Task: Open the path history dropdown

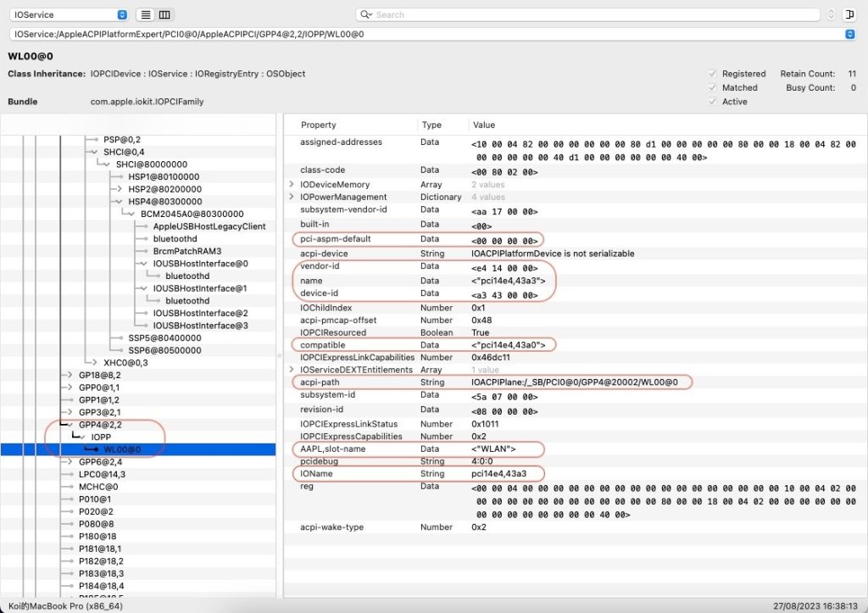Action: [849, 34]
